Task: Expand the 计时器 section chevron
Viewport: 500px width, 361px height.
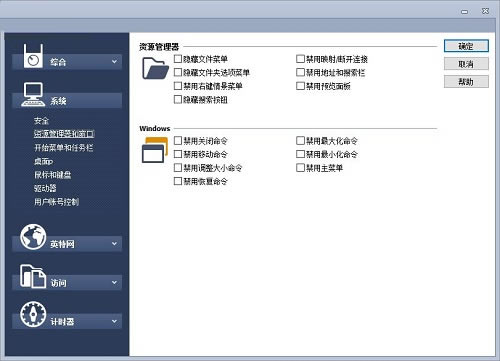Action: click(114, 321)
